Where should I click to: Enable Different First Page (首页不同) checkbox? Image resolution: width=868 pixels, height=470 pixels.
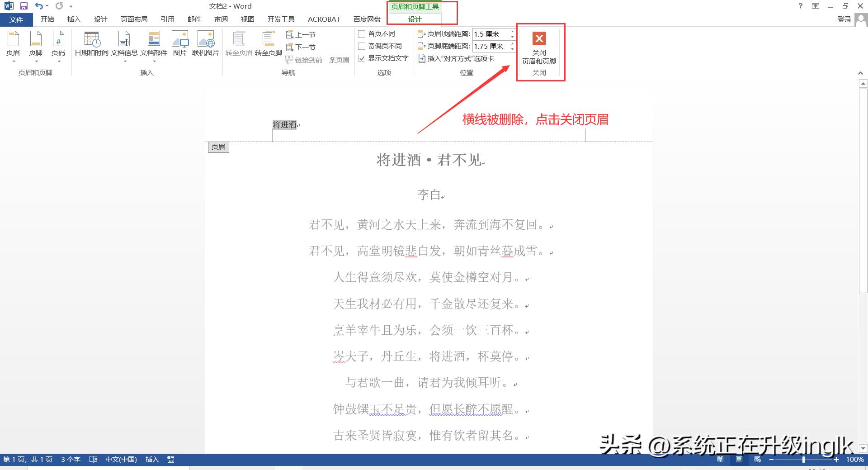[362, 34]
